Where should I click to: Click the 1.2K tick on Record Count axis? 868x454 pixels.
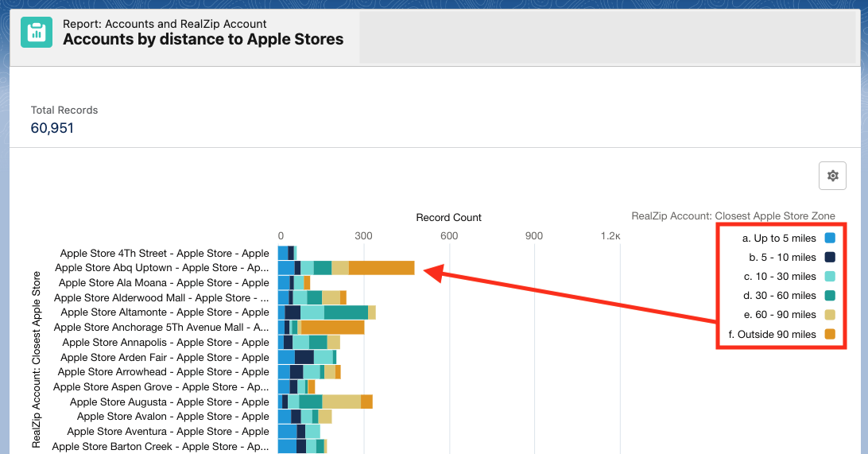click(610, 236)
